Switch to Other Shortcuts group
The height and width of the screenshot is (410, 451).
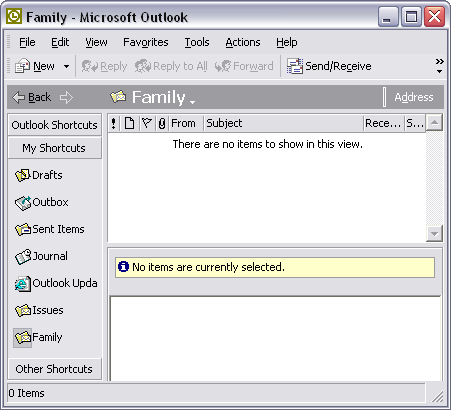pos(55,369)
